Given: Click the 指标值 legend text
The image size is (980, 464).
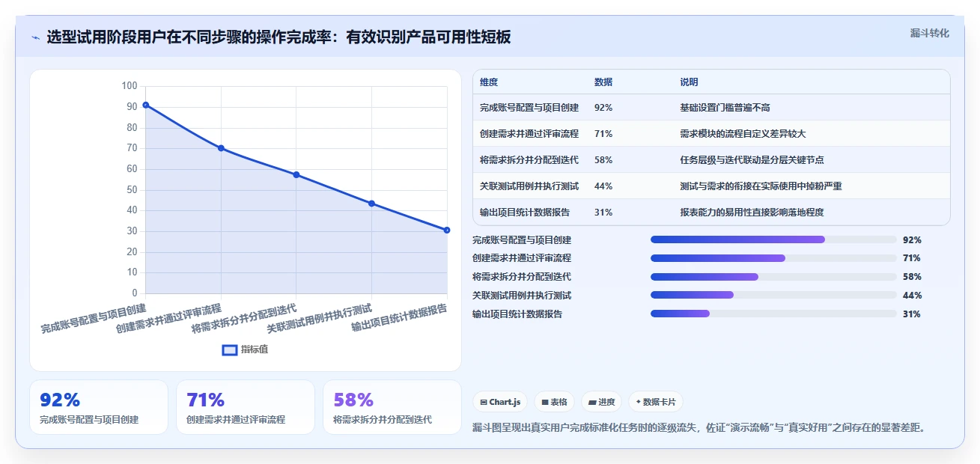Looking at the screenshot, I should pos(255,349).
